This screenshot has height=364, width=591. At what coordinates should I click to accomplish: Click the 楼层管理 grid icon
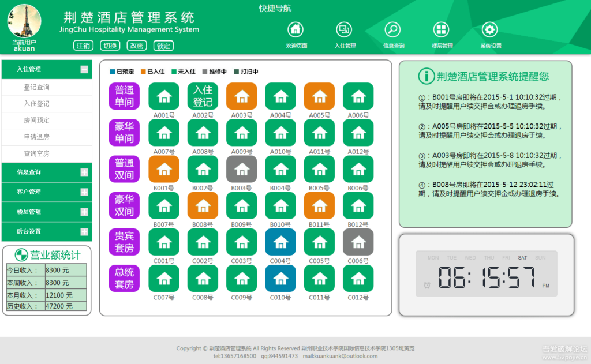(x=440, y=29)
